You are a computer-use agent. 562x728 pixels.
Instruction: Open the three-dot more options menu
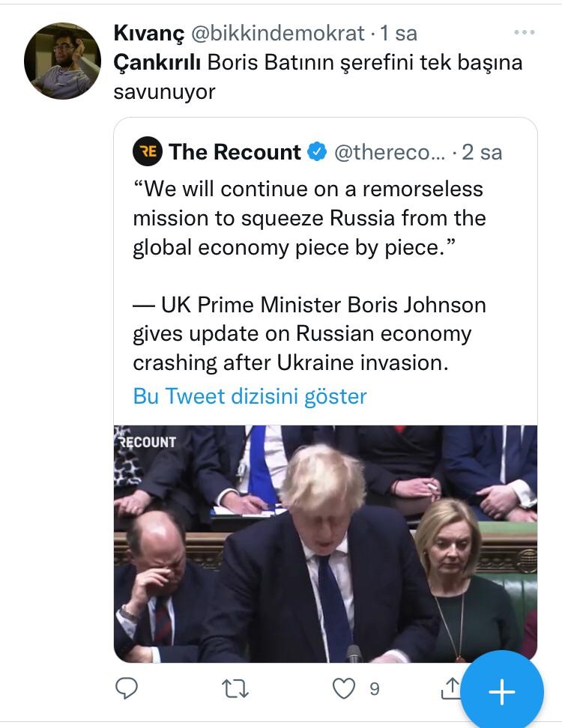coord(525,33)
